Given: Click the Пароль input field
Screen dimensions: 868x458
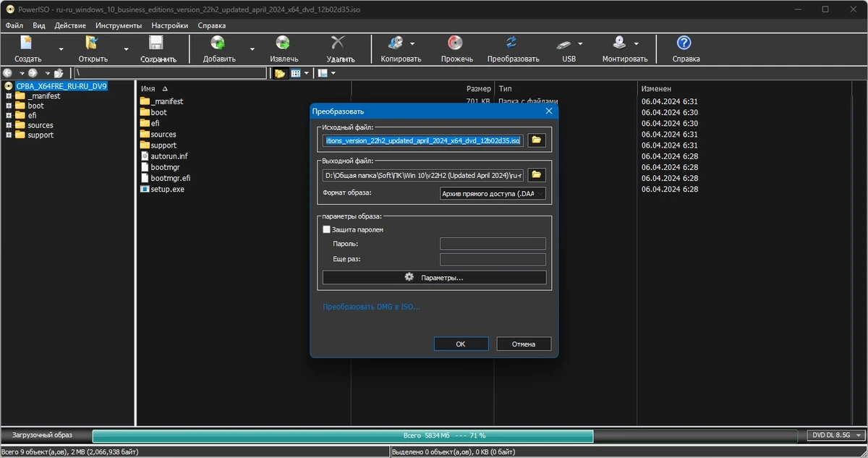Looking at the screenshot, I should (493, 244).
